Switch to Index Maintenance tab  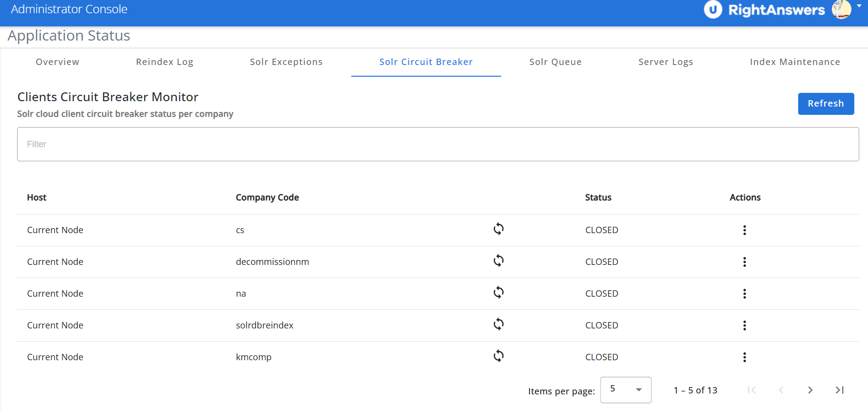pos(795,62)
